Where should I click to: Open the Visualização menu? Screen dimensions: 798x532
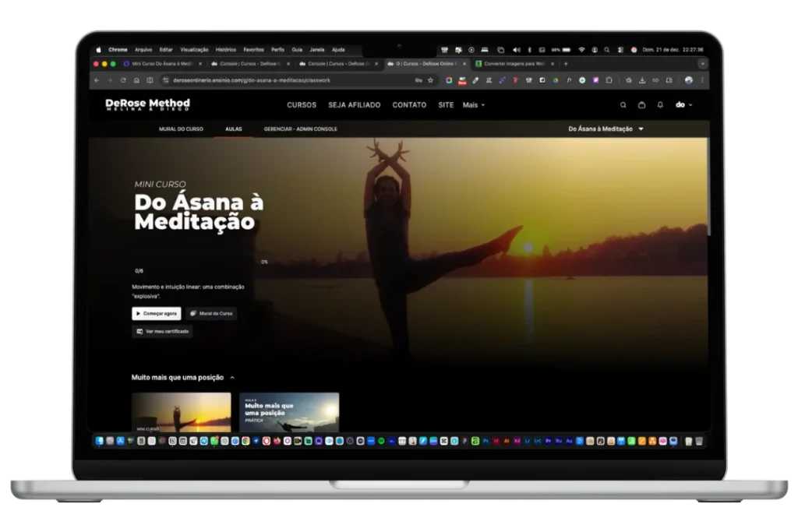click(194, 50)
